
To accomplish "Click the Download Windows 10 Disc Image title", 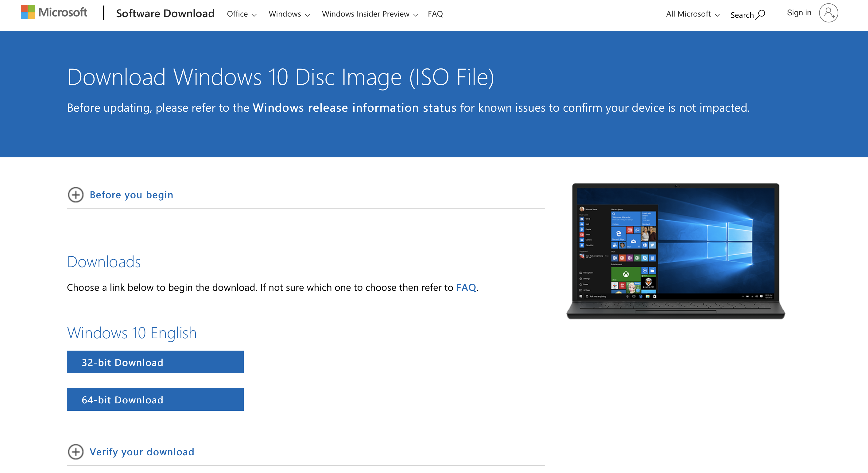I will tap(281, 77).
